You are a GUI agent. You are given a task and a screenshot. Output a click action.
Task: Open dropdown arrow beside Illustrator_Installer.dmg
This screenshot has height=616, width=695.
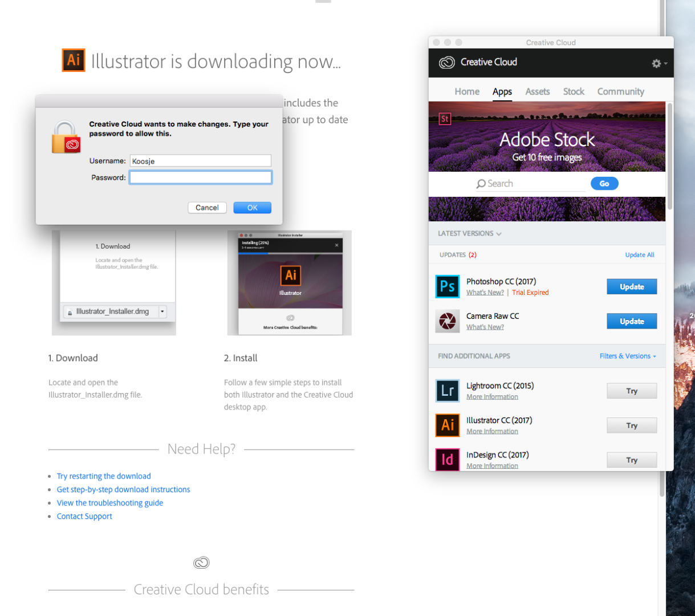point(162,311)
